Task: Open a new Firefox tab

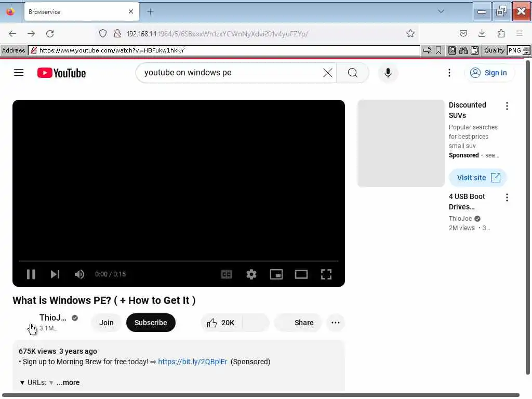Action: [150, 12]
